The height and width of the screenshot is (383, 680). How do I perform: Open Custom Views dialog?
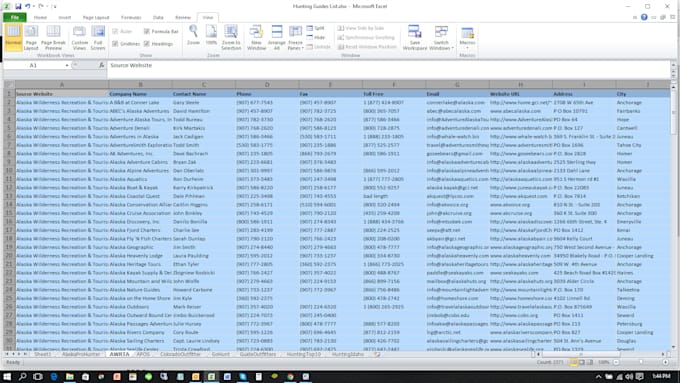79,38
